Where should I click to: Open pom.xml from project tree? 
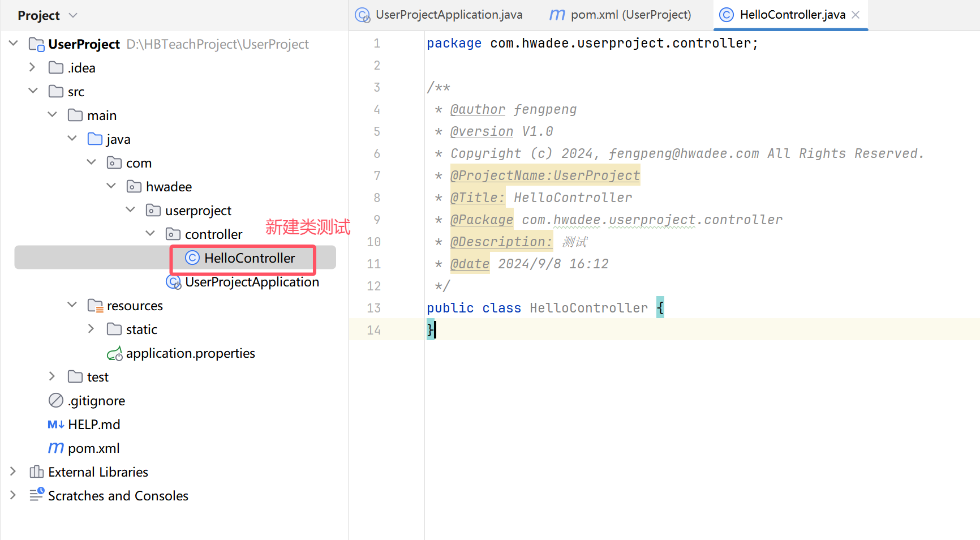click(94, 448)
